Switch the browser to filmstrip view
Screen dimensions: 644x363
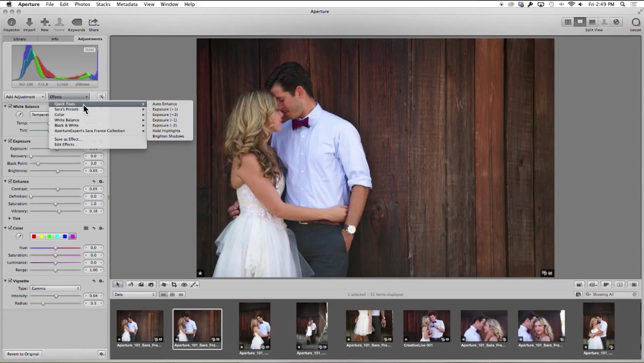coord(164,294)
